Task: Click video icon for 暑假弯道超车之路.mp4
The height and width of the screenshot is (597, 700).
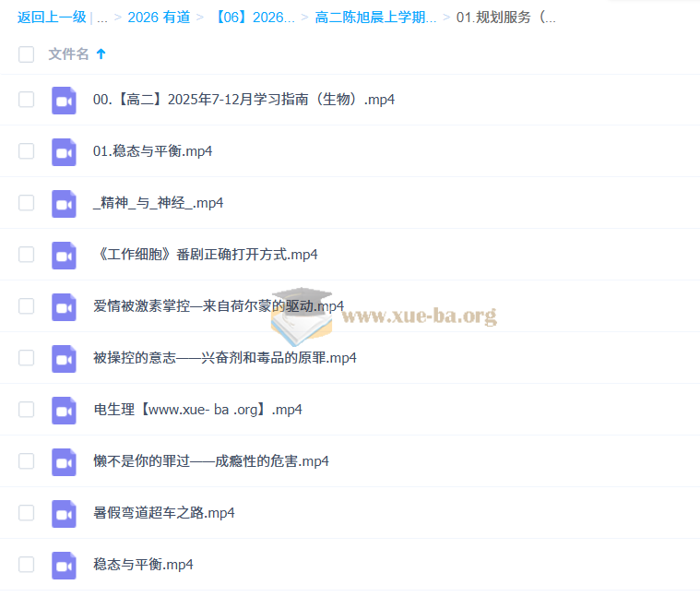Action: 64,513
